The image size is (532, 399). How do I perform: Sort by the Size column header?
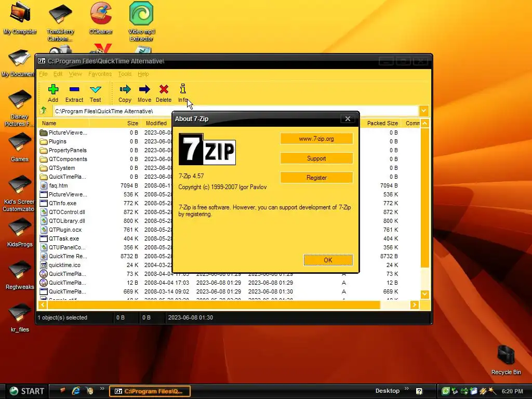115,123
